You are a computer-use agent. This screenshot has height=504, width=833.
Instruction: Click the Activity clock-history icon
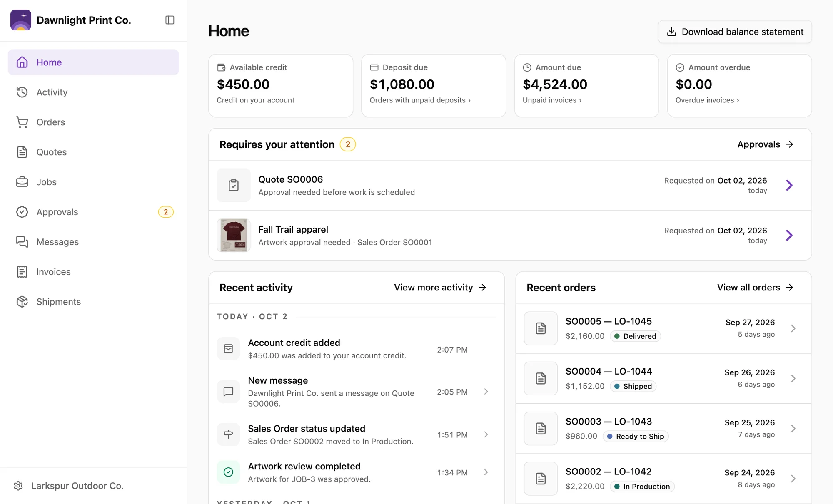pyautogui.click(x=22, y=92)
